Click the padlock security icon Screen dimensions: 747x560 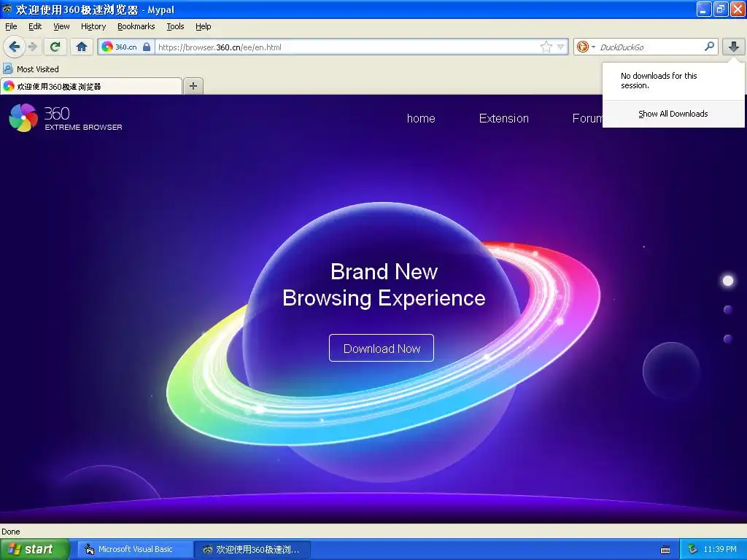[x=147, y=47]
